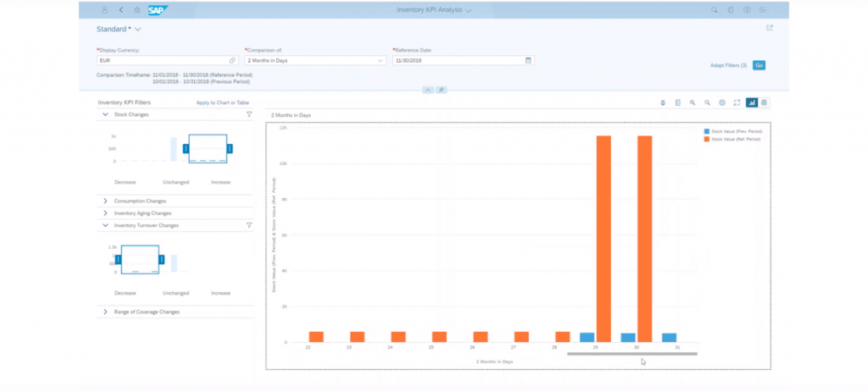The width and height of the screenshot is (868, 392).
Task: Select left handle of Inventory Turnover range
Action: [x=119, y=259]
